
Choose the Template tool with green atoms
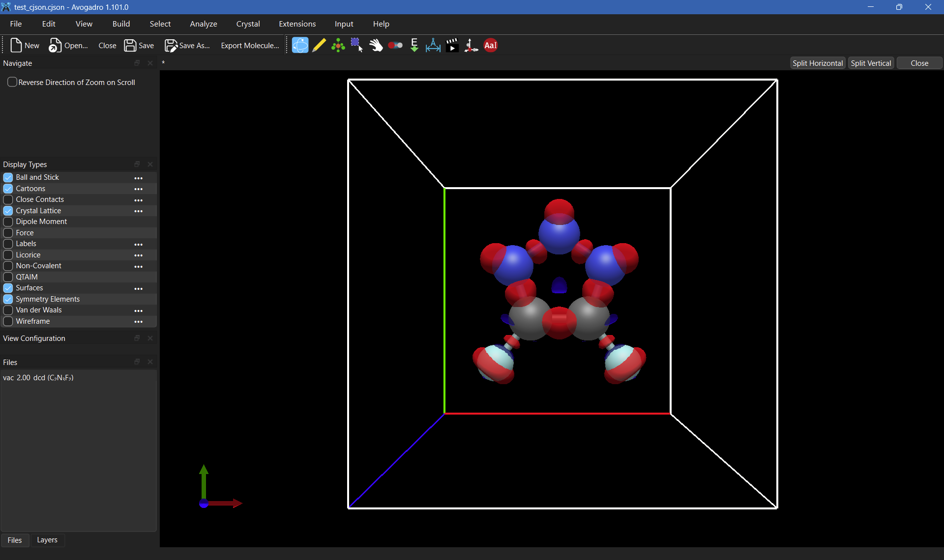point(338,45)
